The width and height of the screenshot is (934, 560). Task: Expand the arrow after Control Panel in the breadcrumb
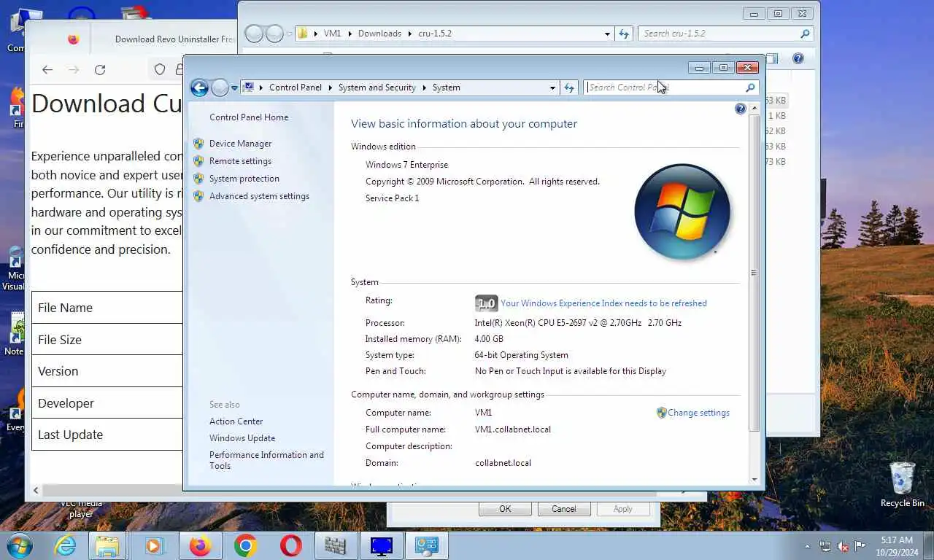330,87
